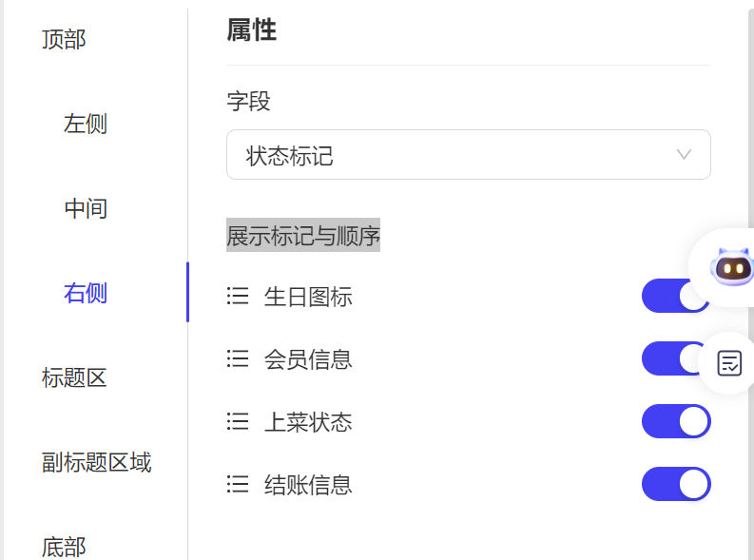Open the checklist notes floating icon
The width and height of the screenshot is (754, 560).
coord(729,363)
